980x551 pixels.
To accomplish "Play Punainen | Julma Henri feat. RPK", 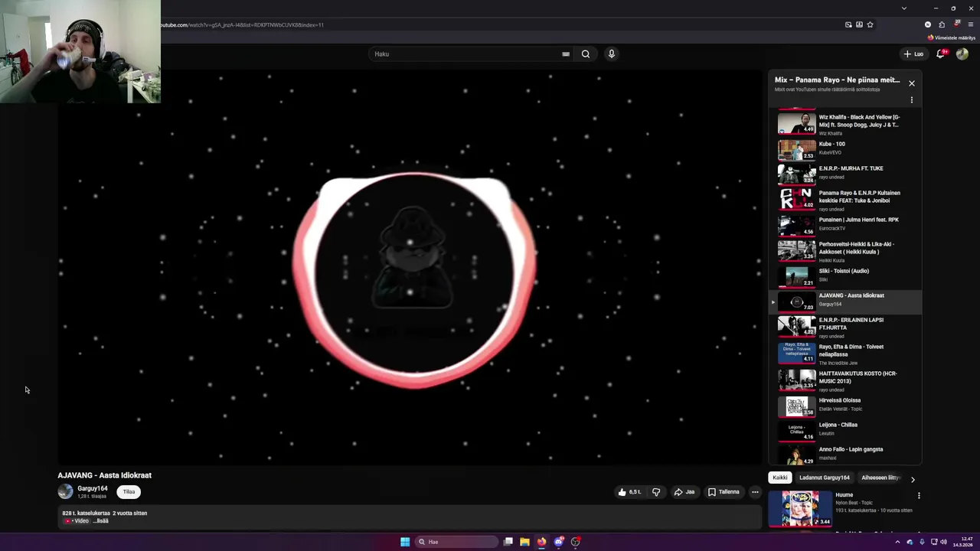I will tap(845, 225).
